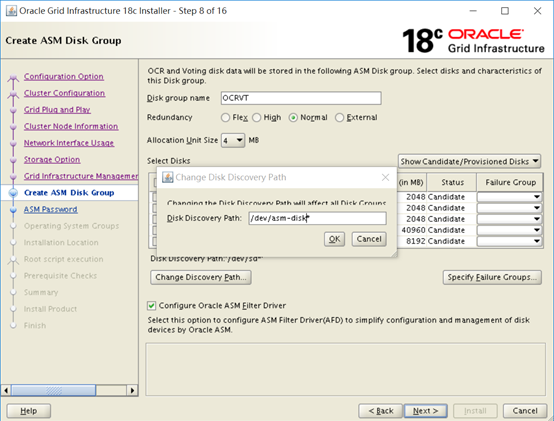
Task: Click the dialog's Java icon in title
Action: 167,177
